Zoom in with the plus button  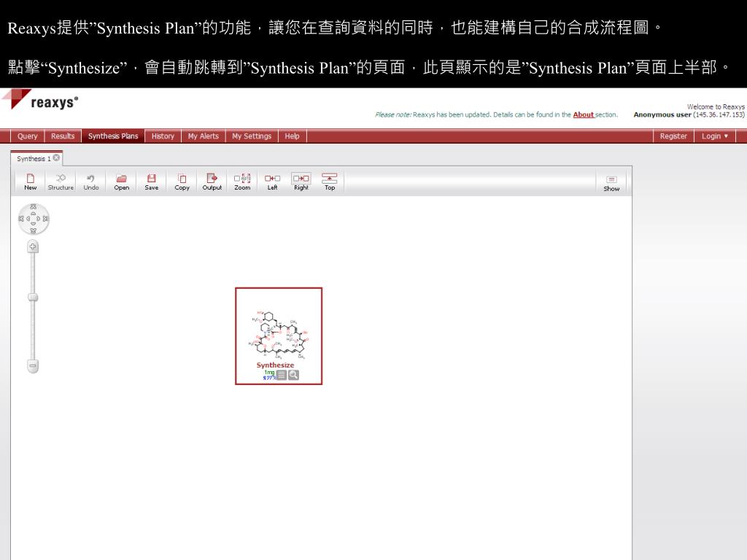coord(33,246)
